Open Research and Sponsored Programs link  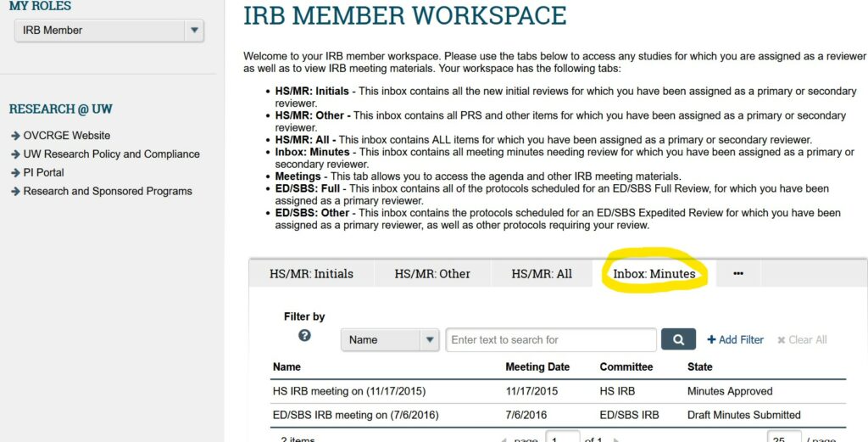point(108,192)
